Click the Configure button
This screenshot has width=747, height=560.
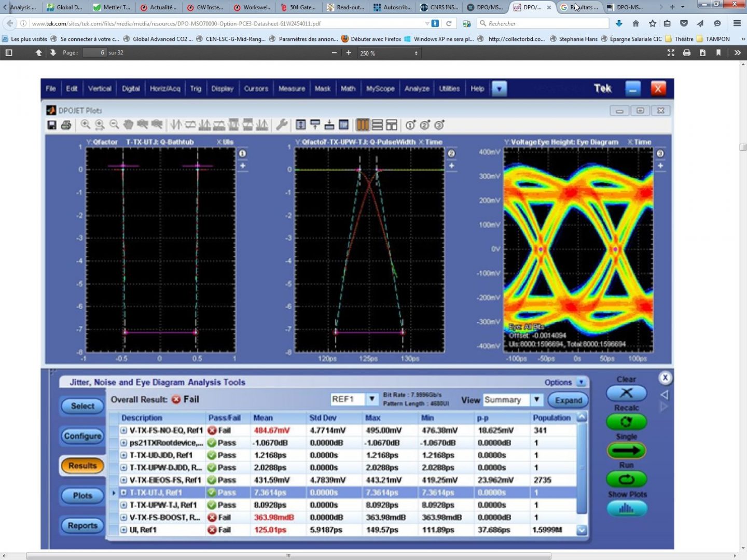tap(82, 436)
